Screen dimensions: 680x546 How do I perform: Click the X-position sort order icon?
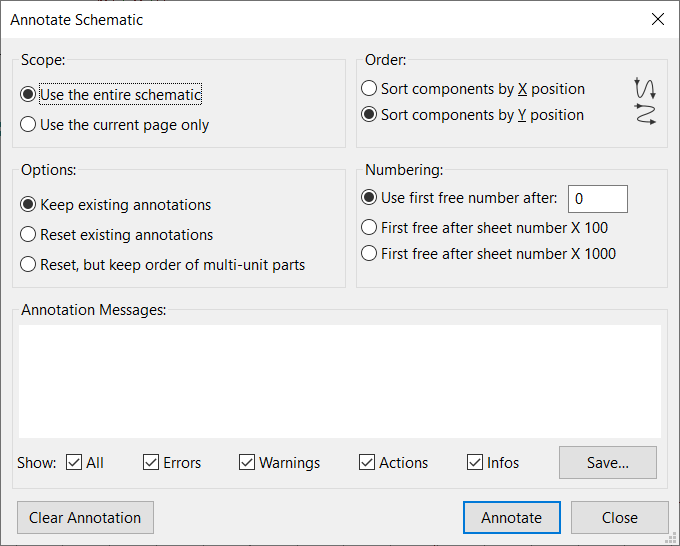[x=645, y=88]
